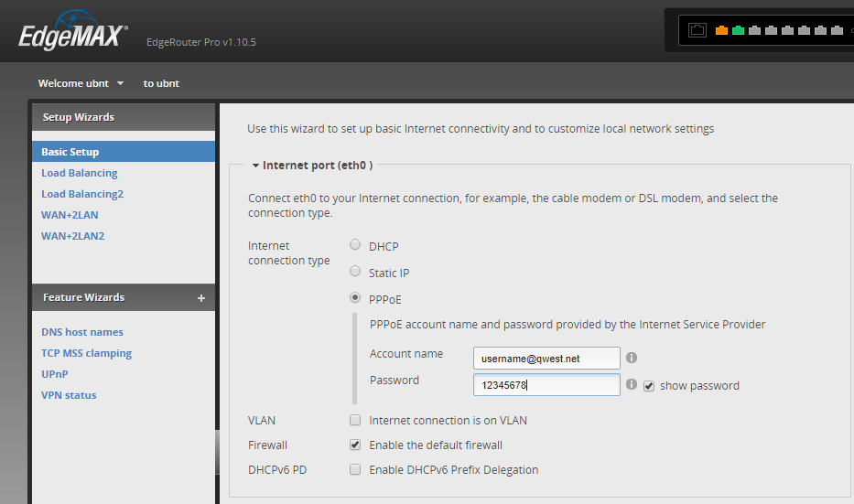Click the Feature Wizards header label

coord(84,297)
